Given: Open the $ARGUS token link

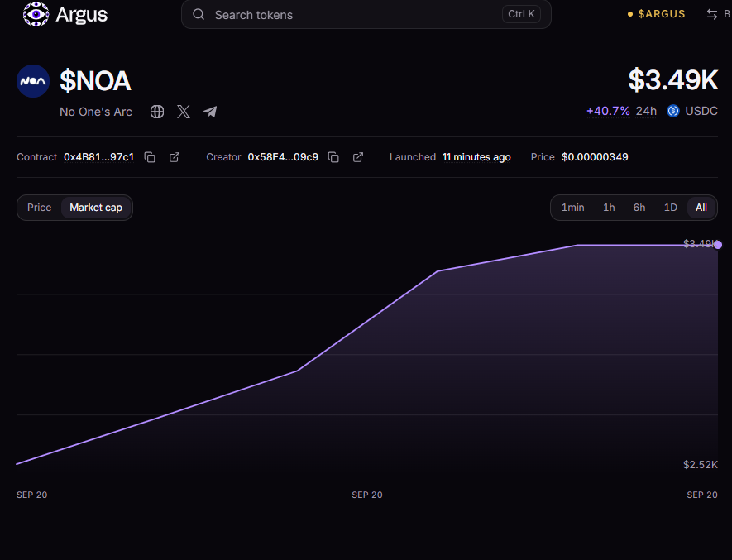Looking at the screenshot, I should (x=657, y=14).
